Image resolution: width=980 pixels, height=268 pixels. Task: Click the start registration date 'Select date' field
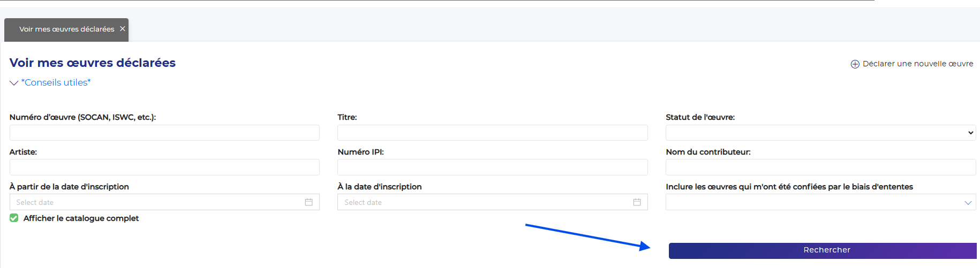click(x=155, y=202)
